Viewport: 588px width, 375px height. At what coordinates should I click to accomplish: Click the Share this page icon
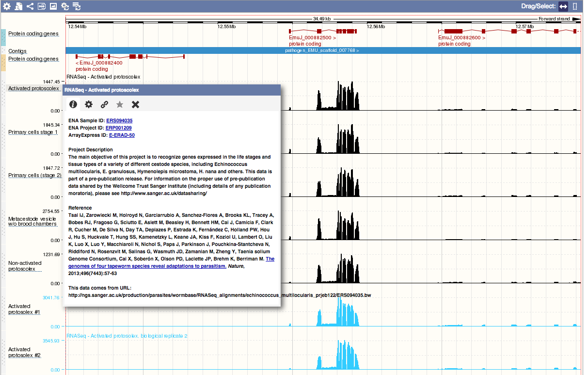tap(30, 6)
